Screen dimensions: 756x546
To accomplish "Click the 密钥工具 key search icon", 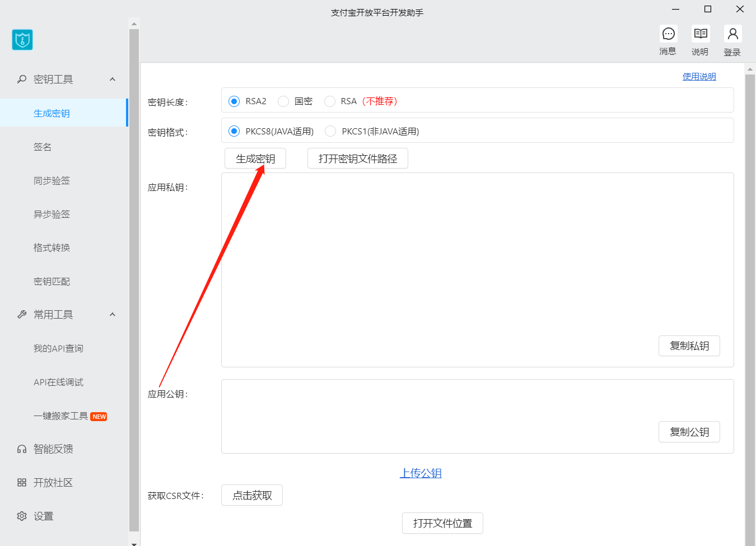I will [22, 80].
